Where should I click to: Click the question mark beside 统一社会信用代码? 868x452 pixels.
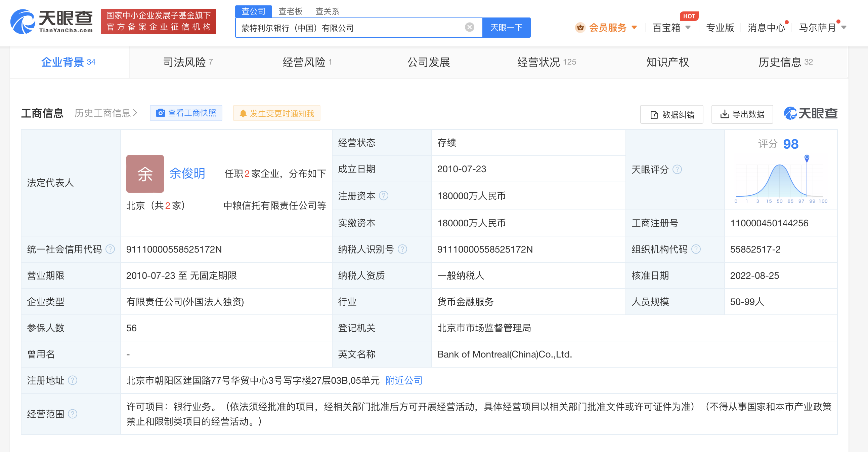point(110,249)
